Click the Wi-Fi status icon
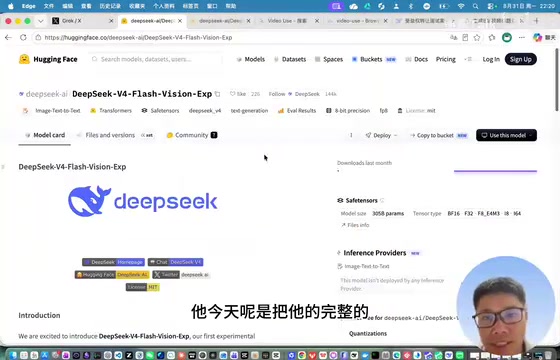This screenshot has width=560, height=360. coord(461,6)
